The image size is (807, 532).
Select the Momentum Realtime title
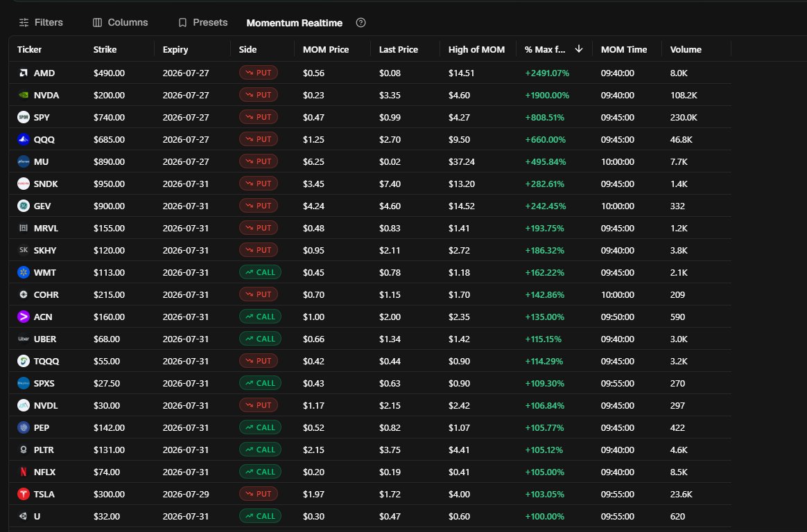tap(295, 23)
